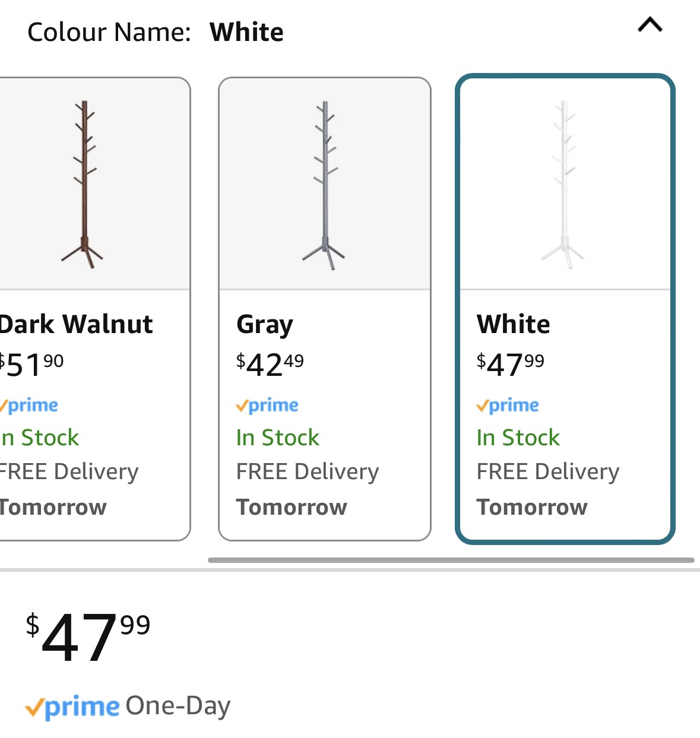Click the $42.49 price on Gray card
The image size is (700, 738).
pos(270,364)
